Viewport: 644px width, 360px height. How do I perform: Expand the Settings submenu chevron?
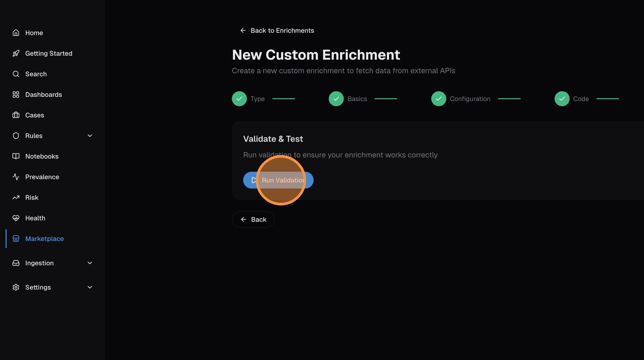[90, 287]
